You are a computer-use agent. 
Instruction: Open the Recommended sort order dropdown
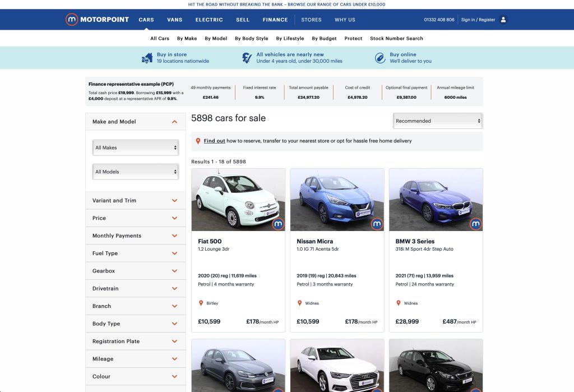click(437, 121)
